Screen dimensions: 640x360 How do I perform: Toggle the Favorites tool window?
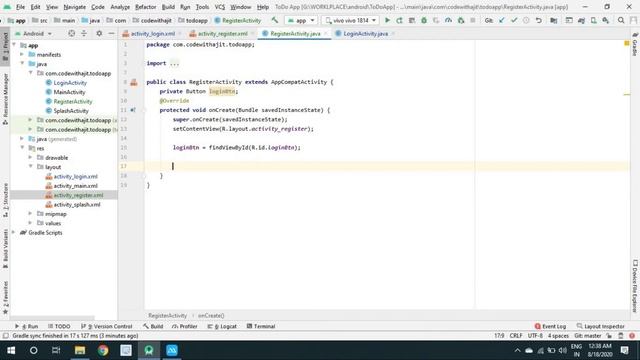[x=5, y=298]
